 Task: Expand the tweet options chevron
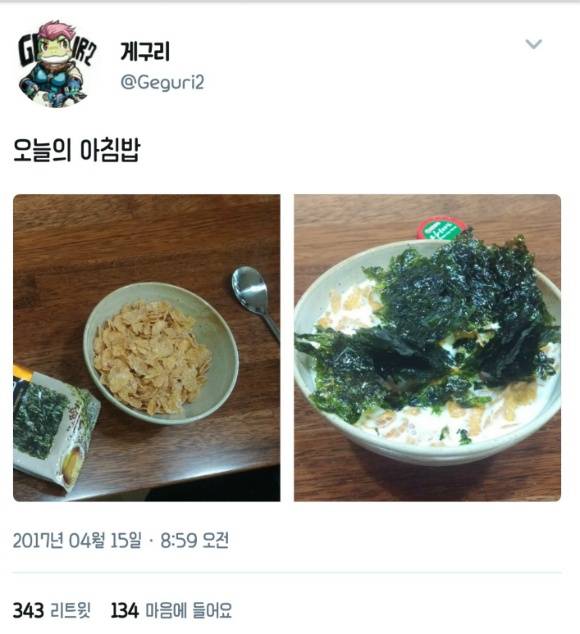pos(533,44)
